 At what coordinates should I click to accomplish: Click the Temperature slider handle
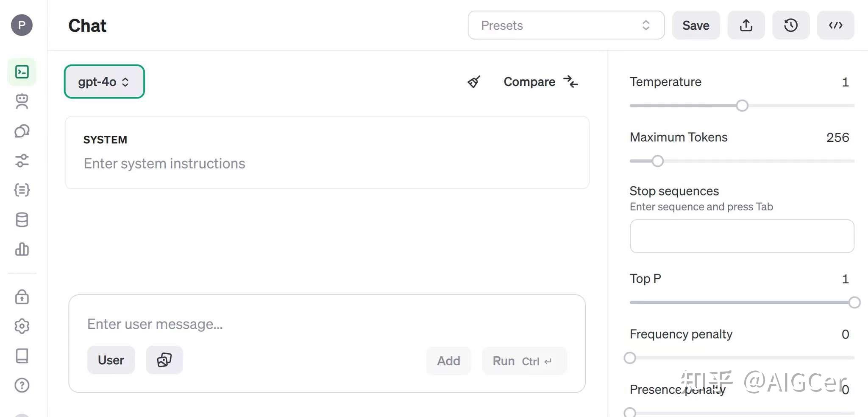[x=742, y=106]
